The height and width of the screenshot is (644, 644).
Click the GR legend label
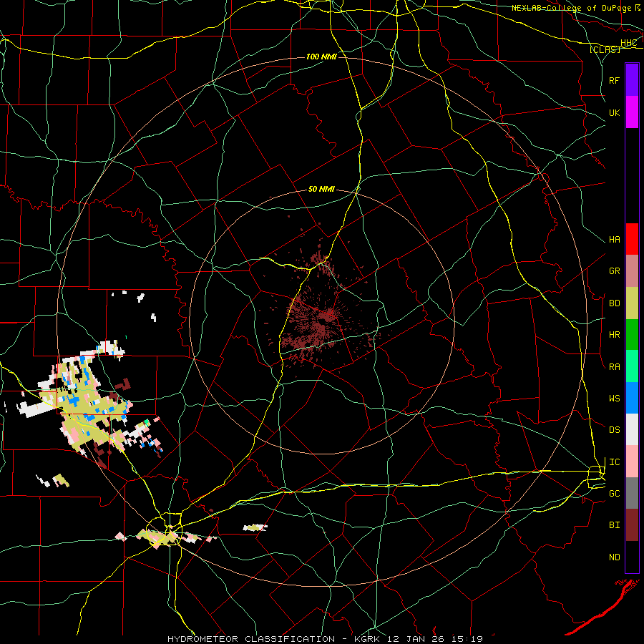pyautogui.click(x=615, y=271)
